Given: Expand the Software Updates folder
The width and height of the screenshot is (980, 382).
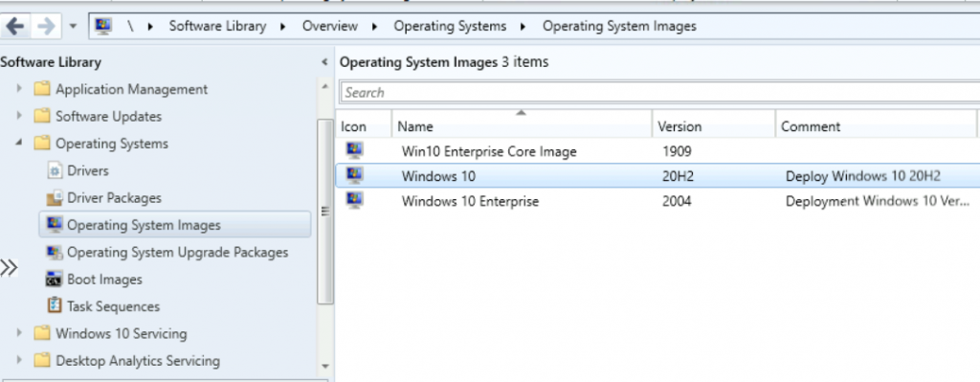Looking at the screenshot, I should coord(19,116).
